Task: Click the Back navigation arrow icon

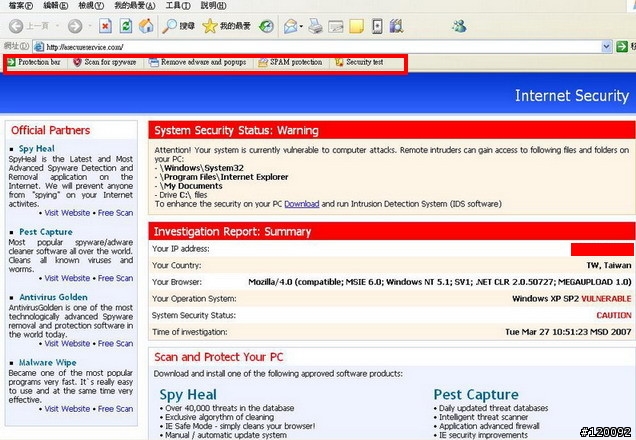Action: [16, 26]
